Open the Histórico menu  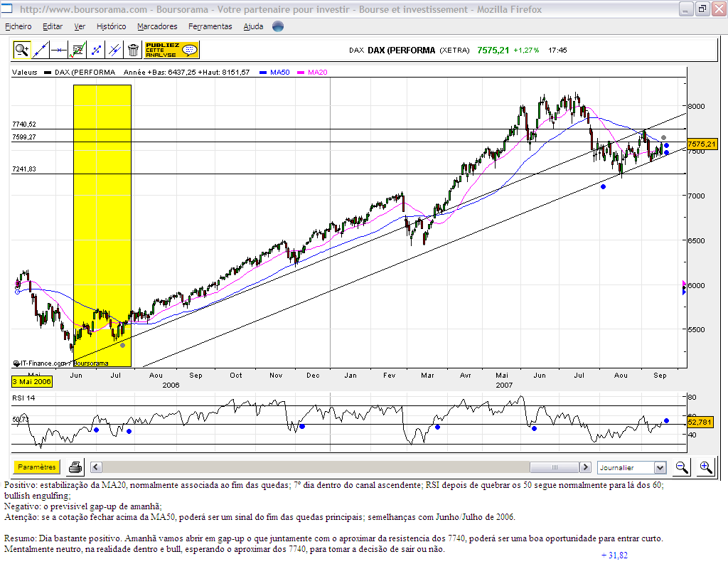[112, 26]
